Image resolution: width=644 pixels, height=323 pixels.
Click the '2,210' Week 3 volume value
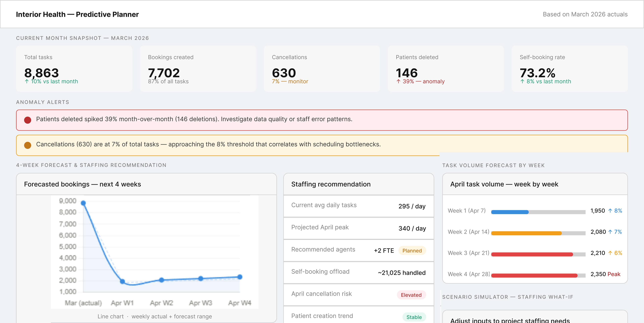click(598, 253)
